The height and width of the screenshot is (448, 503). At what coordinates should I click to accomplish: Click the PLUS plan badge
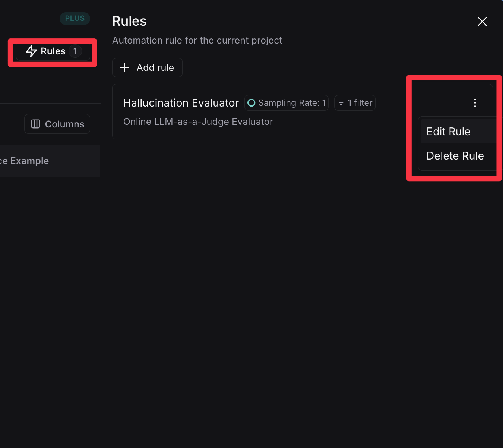tap(75, 18)
